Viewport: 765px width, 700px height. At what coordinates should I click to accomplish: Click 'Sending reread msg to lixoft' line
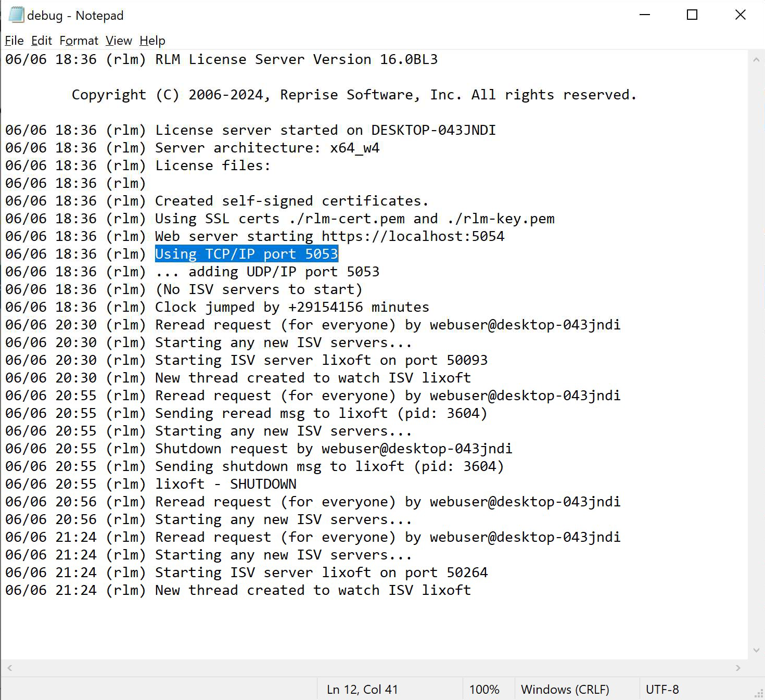click(321, 413)
